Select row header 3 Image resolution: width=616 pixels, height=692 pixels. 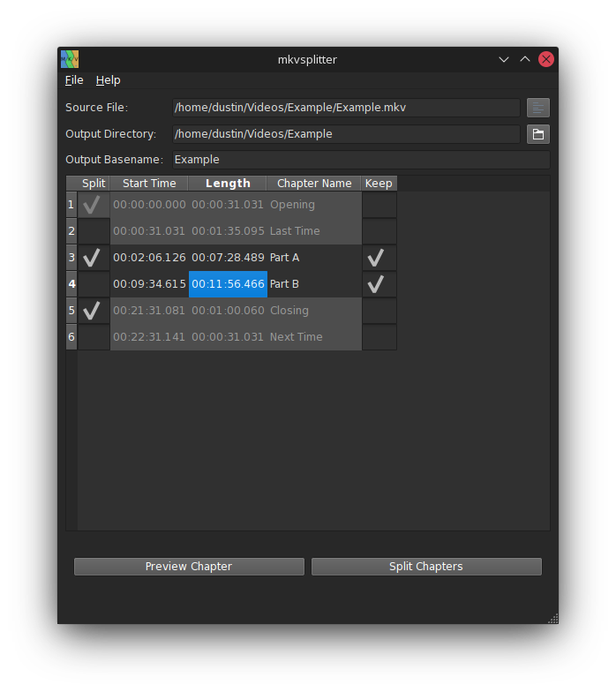pos(71,258)
